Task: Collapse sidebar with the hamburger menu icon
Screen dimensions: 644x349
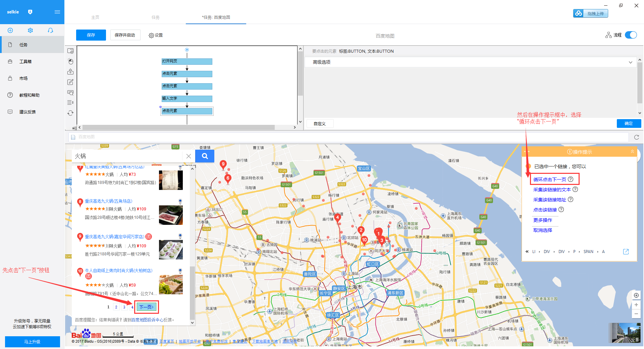Action: tap(57, 12)
